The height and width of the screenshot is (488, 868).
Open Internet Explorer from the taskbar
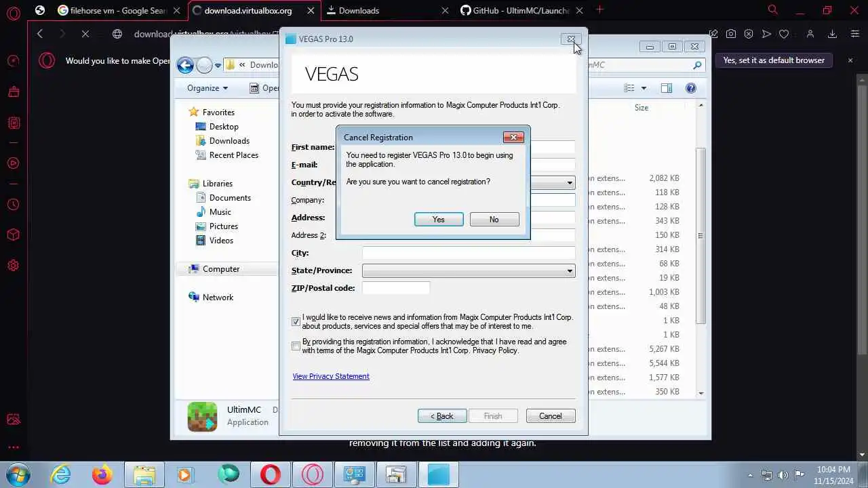coord(60,474)
